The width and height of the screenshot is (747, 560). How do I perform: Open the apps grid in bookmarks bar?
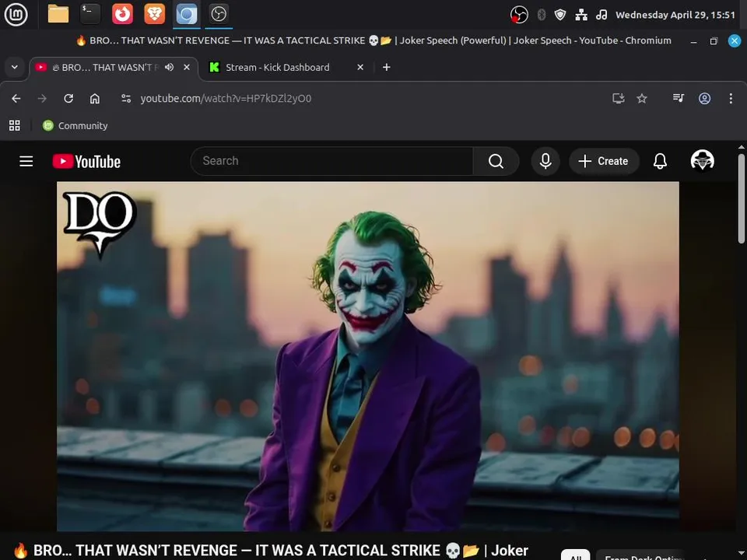coord(15,126)
